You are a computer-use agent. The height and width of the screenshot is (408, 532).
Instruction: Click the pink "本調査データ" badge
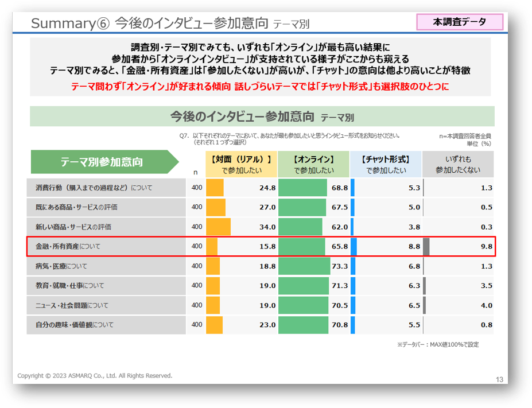pyautogui.click(x=459, y=22)
